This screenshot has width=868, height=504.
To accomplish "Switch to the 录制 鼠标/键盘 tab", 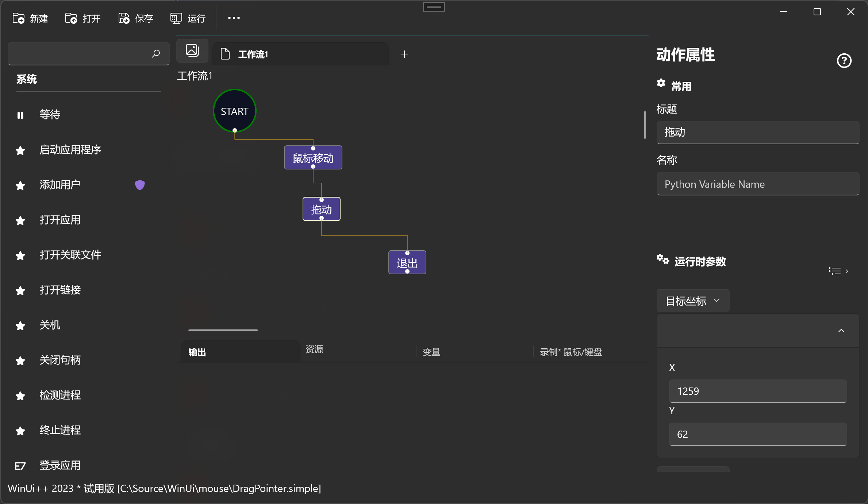I will click(x=571, y=352).
